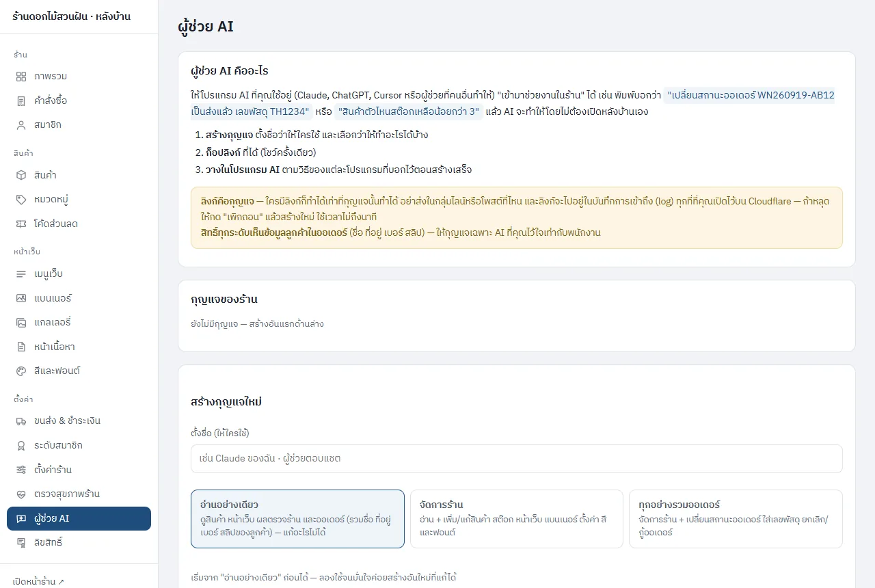
Task: Click the ตรวจสุขภาพร้าน heart pulse icon
Action: (x=21, y=494)
